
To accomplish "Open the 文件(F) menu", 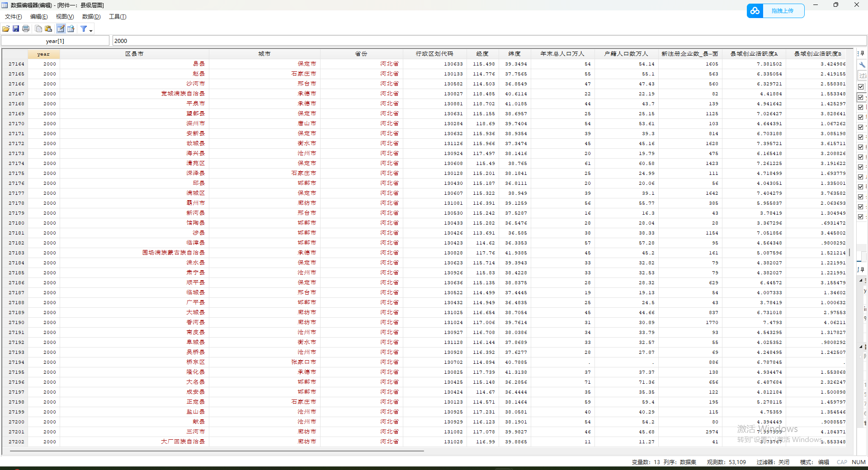I will pos(14,17).
